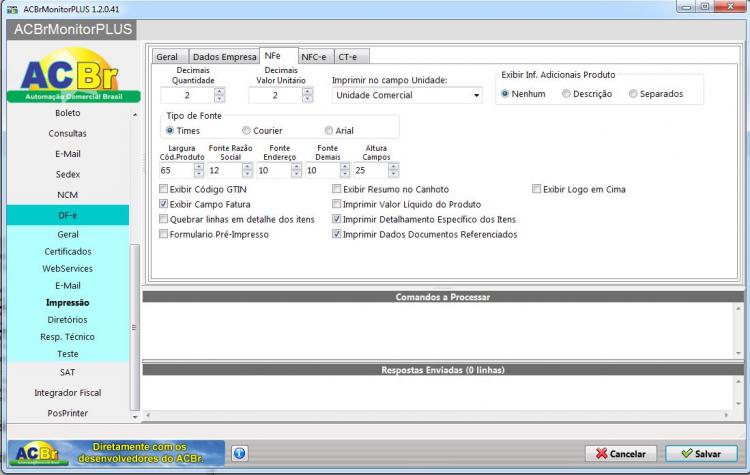750x475 pixels.
Task: Toggle Exibir Logo em Cima checkbox
Action: [x=537, y=189]
